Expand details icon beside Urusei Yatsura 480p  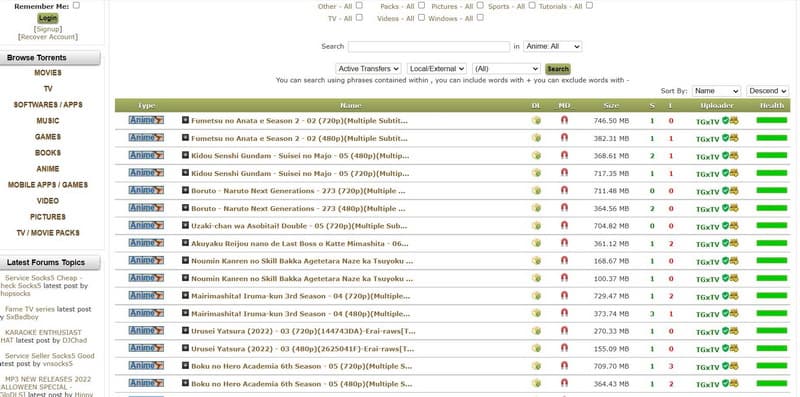point(185,349)
